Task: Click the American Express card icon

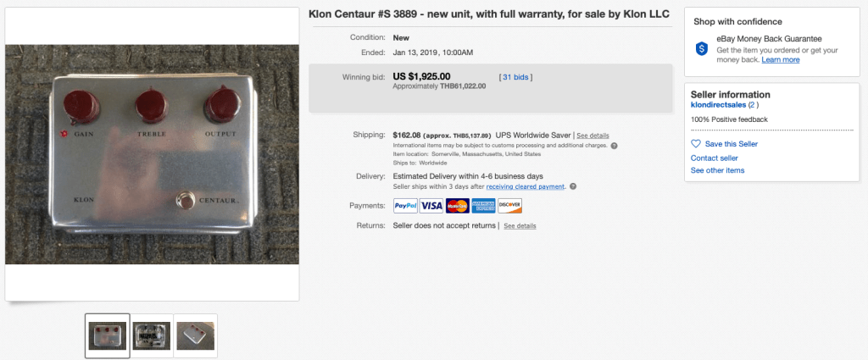Action: pos(484,206)
